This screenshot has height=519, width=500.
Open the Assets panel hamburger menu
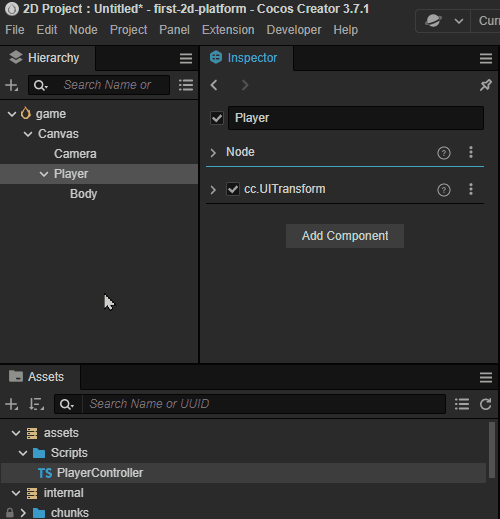click(x=486, y=378)
